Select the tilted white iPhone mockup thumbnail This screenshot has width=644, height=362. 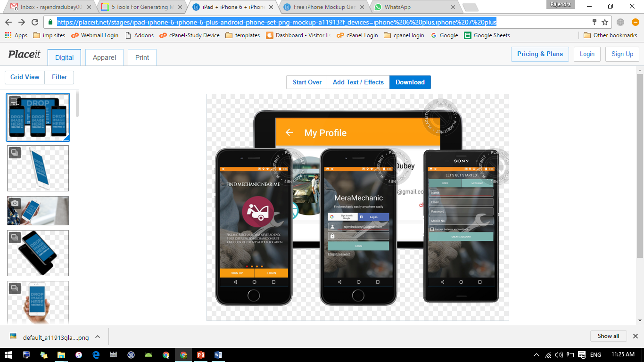38,168
